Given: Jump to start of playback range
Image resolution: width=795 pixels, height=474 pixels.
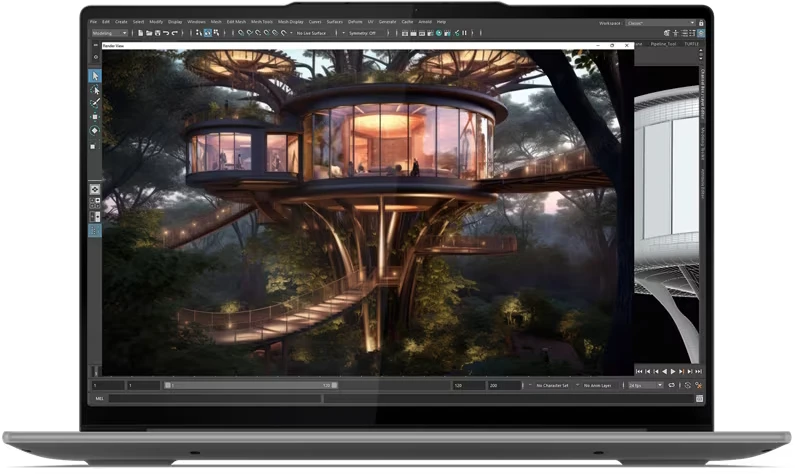Looking at the screenshot, I should coord(640,371).
